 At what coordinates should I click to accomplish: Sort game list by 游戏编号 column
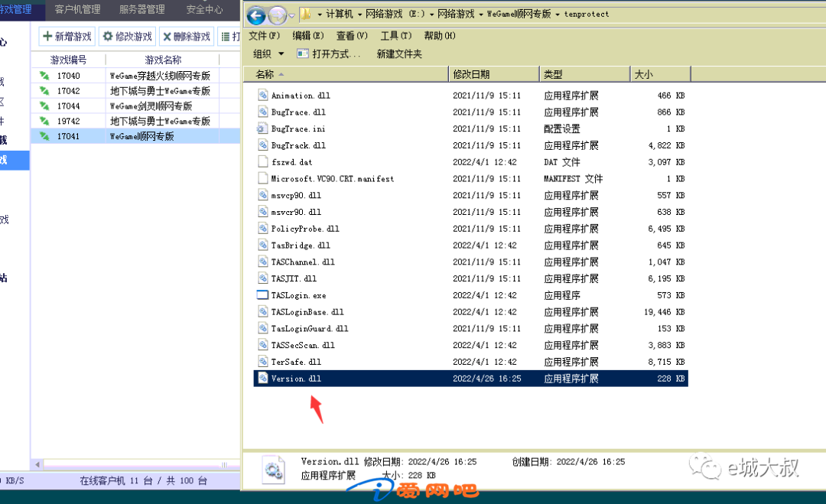coord(69,60)
